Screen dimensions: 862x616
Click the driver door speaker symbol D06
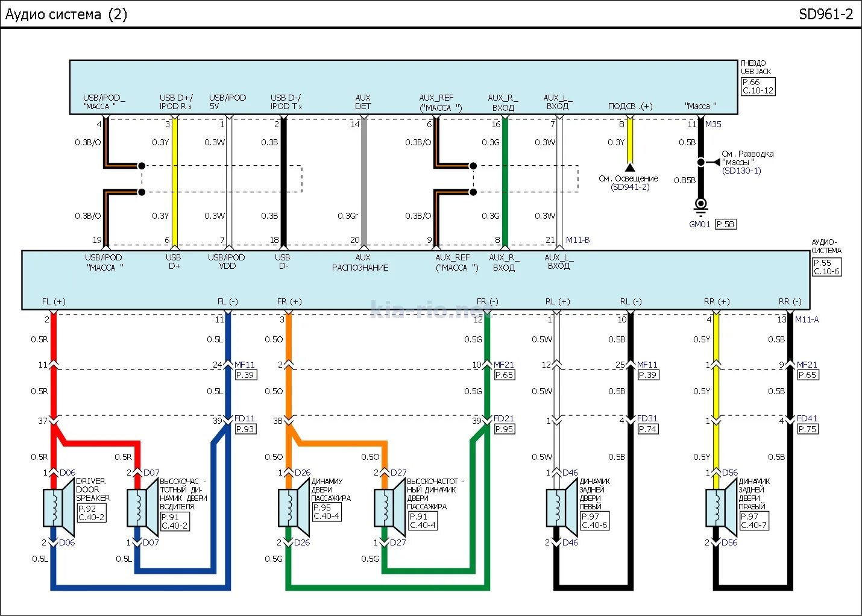(58, 508)
